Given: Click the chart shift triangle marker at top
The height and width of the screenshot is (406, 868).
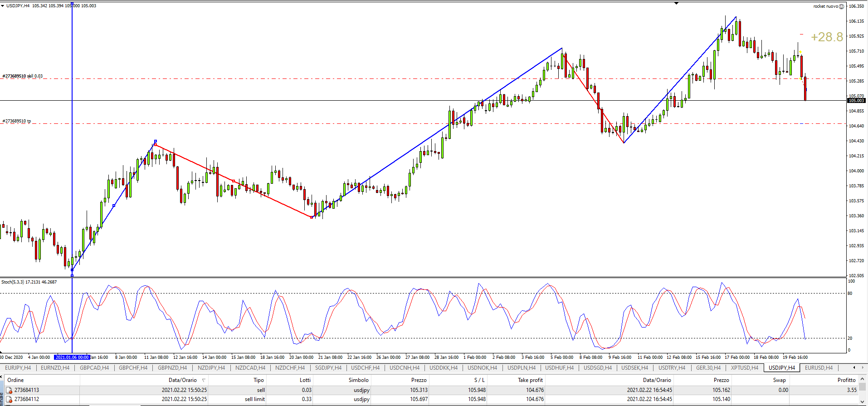Looking at the screenshot, I should pyautogui.click(x=677, y=3).
